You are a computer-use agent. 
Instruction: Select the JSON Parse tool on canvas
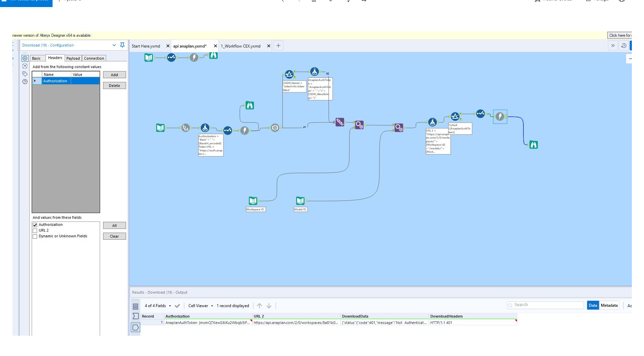click(x=275, y=128)
